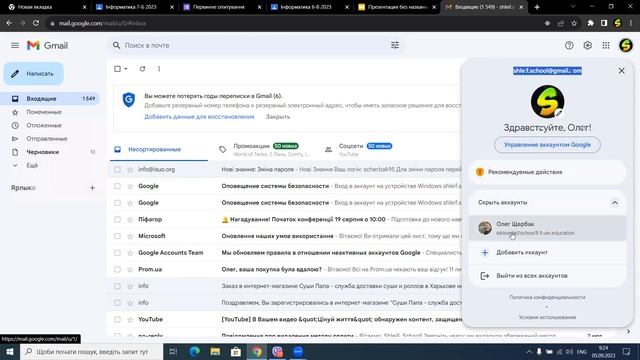
Task: Star the Google Accounts Team email
Action: [x=130, y=253]
